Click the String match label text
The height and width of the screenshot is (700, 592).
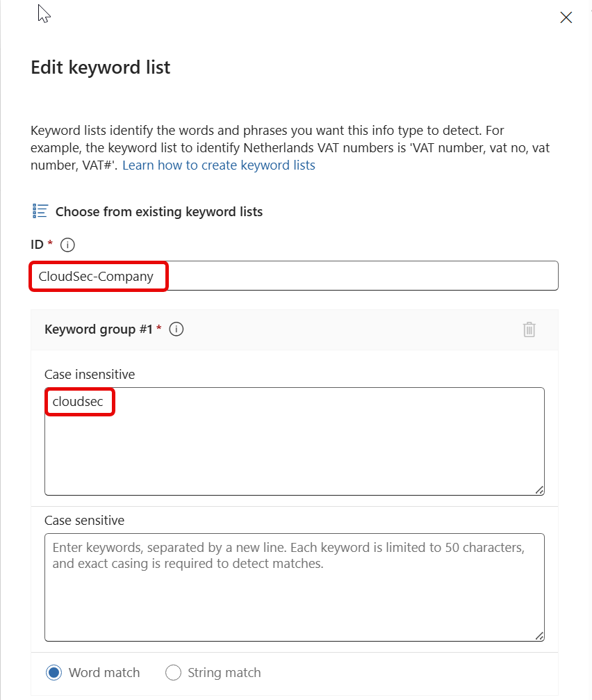[224, 673]
